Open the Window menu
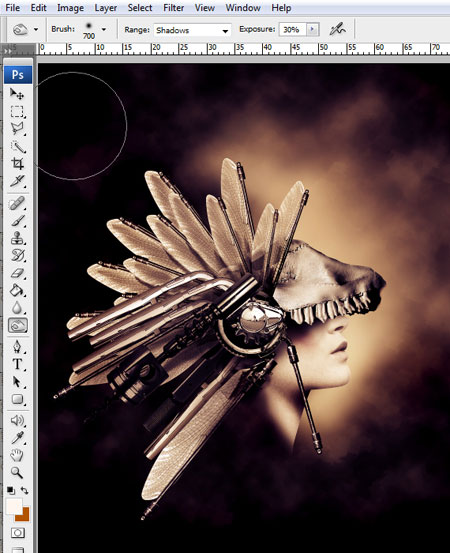 (243, 7)
